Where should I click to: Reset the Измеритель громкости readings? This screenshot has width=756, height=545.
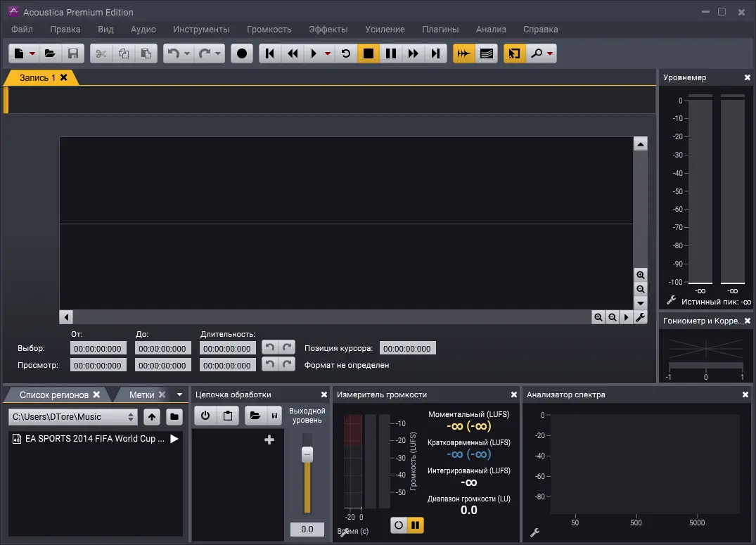pos(398,525)
